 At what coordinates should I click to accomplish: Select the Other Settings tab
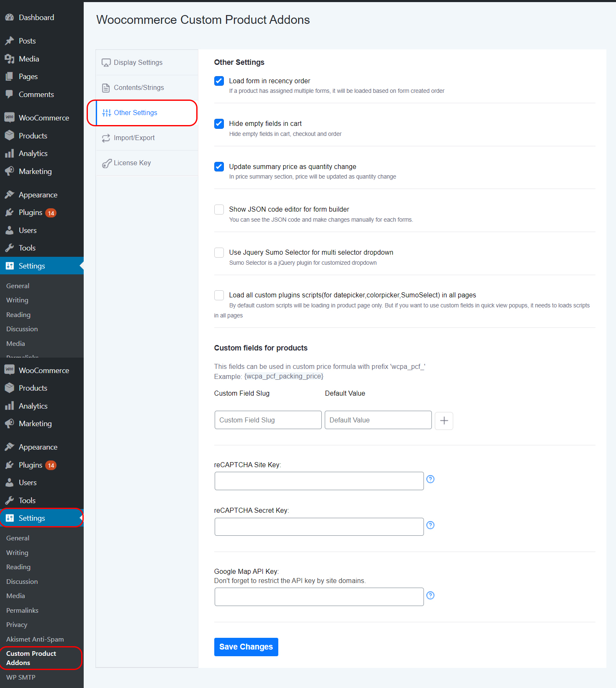coord(147,113)
